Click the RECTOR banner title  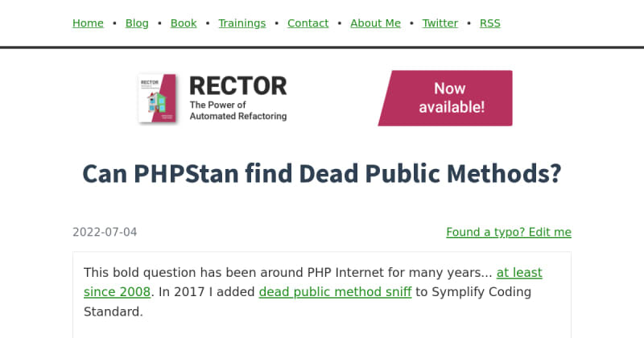click(x=237, y=86)
